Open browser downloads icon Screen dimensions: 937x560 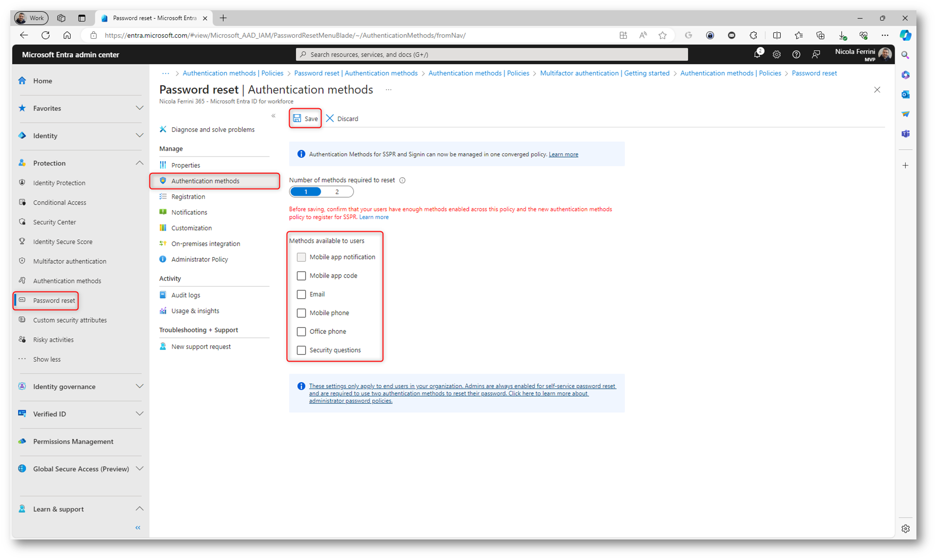point(842,35)
